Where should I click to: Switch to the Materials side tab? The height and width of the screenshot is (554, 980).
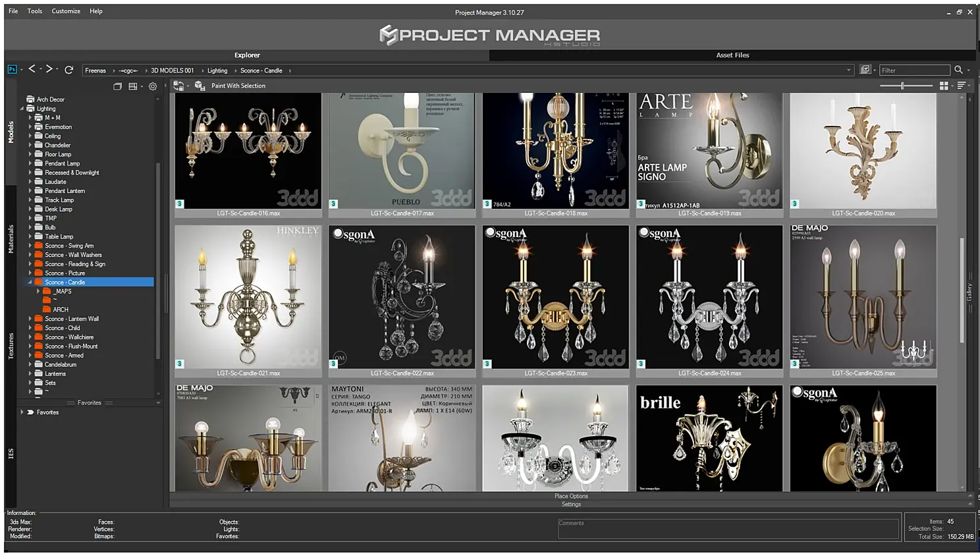pyautogui.click(x=11, y=238)
